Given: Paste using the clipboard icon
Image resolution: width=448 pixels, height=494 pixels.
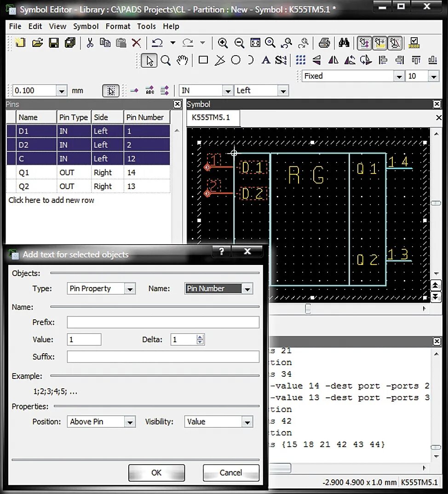Looking at the screenshot, I should [x=121, y=42].
